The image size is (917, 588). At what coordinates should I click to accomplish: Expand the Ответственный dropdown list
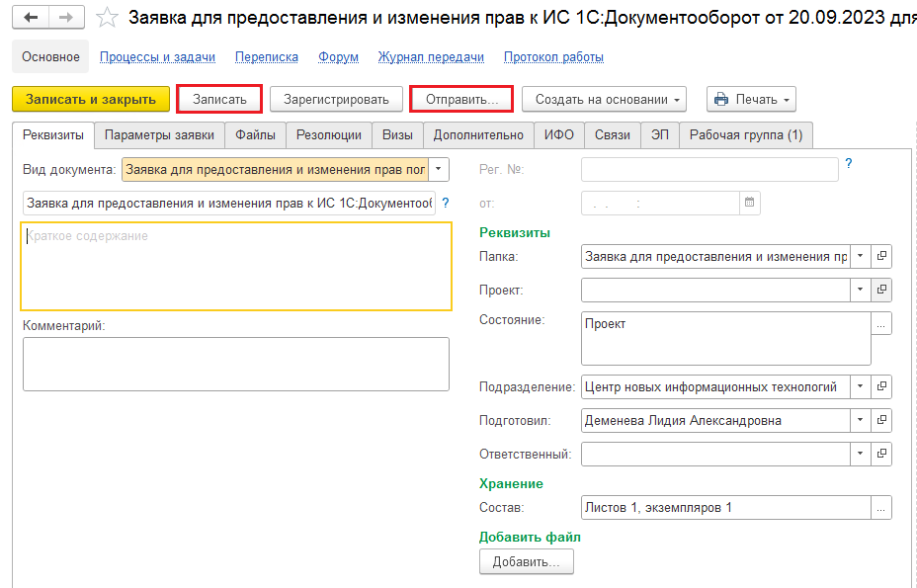click(860, 454)
